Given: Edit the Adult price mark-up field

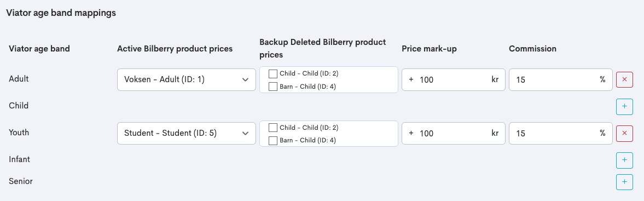Looking at the screenshot, I should click(454, 79).
